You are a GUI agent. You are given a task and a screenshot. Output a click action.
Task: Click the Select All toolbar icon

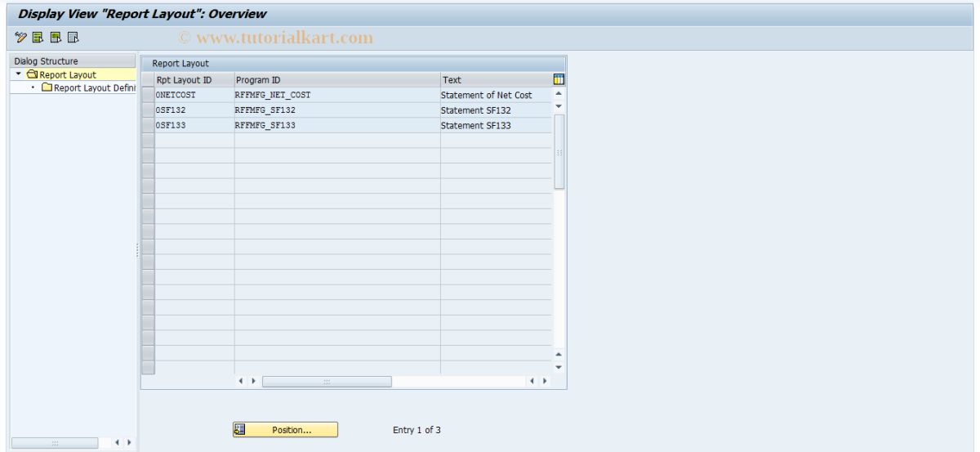[x=37, y=38]
